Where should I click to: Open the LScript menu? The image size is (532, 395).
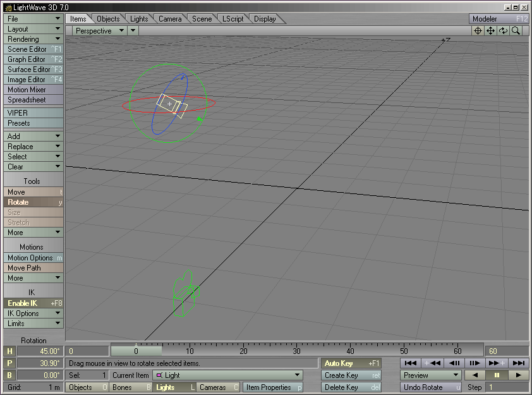233,18
